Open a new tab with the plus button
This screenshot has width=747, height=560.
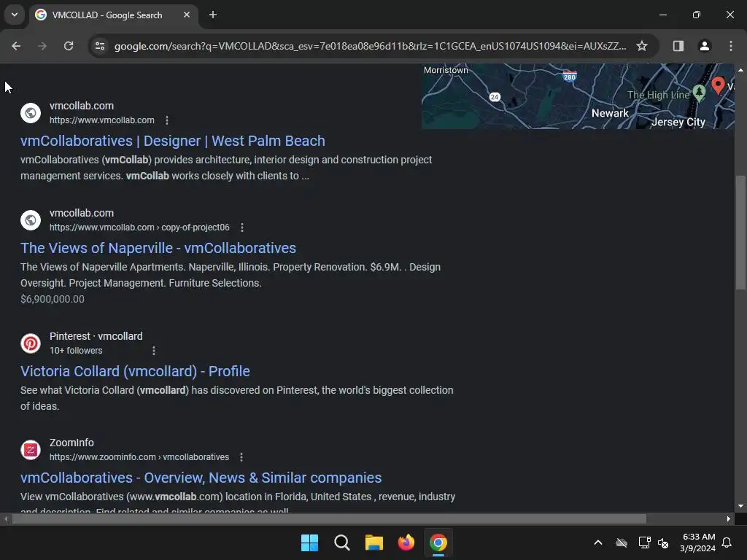pyautogui.click(x=213, y=15)
